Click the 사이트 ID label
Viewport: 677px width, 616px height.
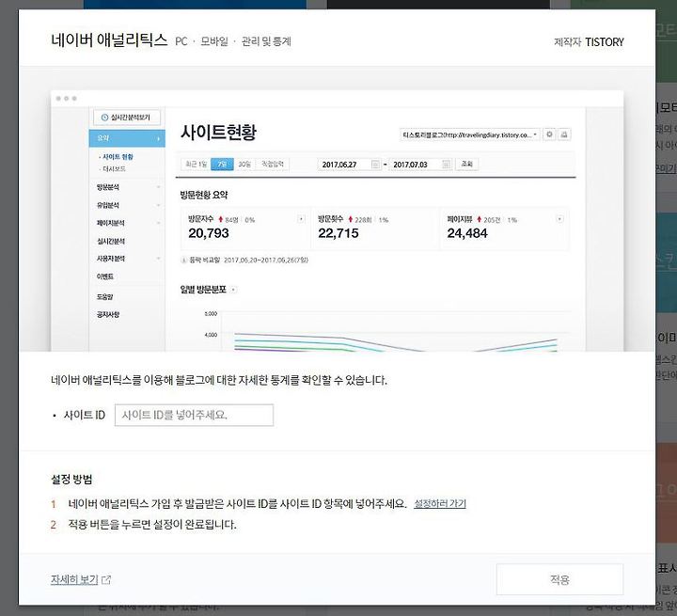click(x=85, y=415)
